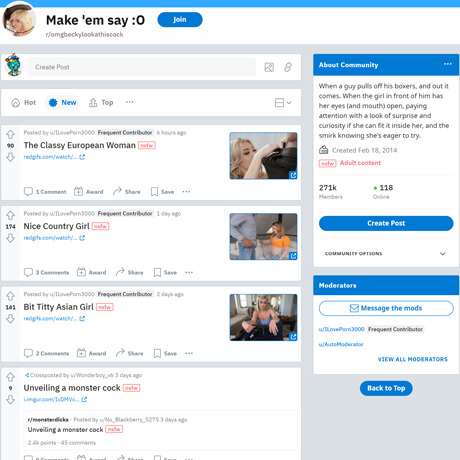
Task: Select the Top sort tab
Action: (101, 102)
